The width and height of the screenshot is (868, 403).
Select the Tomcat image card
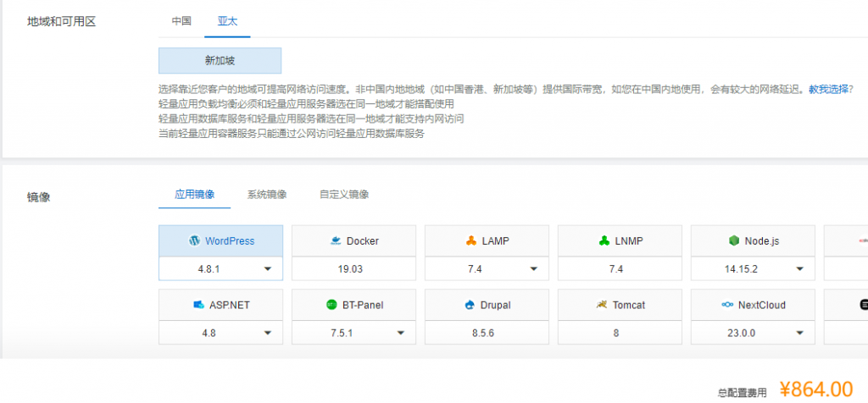click(620, 305)
